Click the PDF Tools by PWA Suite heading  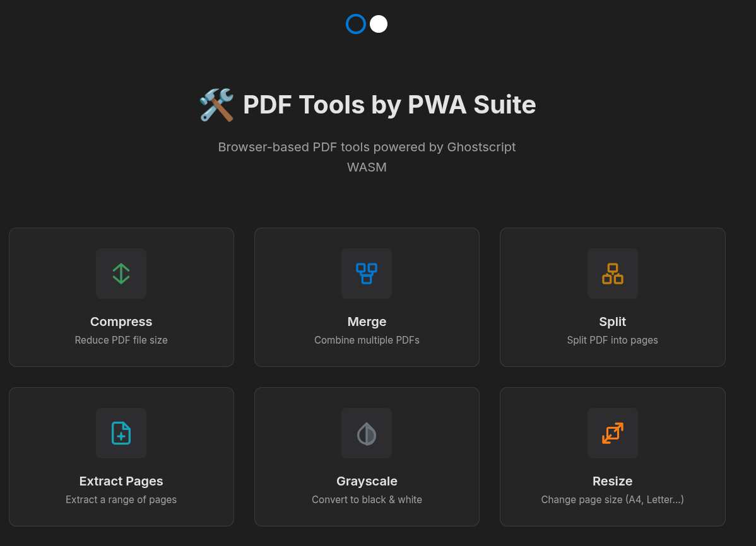389,105
